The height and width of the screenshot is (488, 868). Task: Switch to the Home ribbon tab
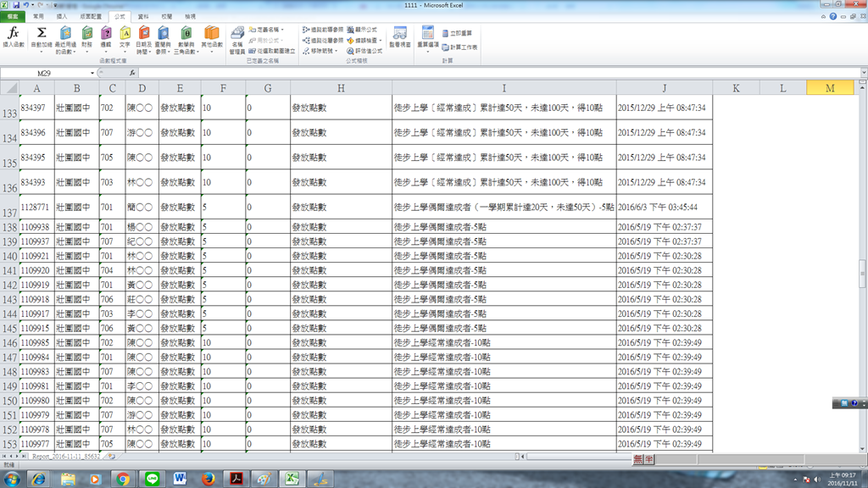pyautogui.click(x=38, y=17)
